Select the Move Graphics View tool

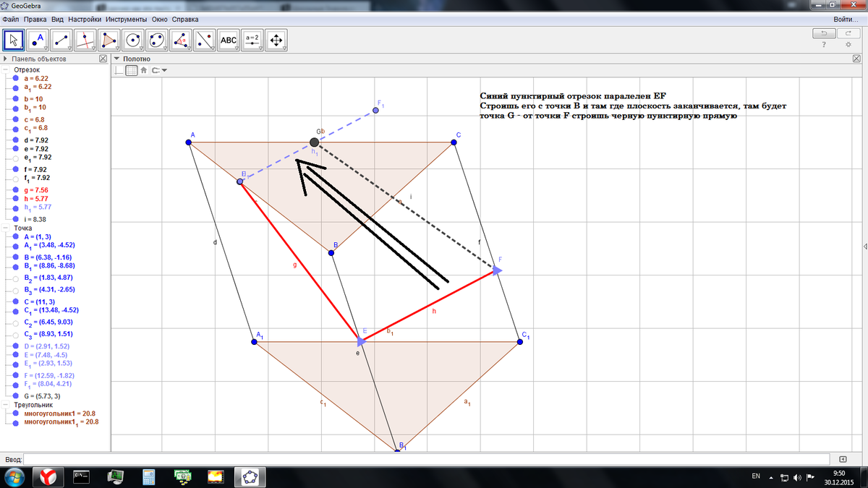tap(276, 40)
